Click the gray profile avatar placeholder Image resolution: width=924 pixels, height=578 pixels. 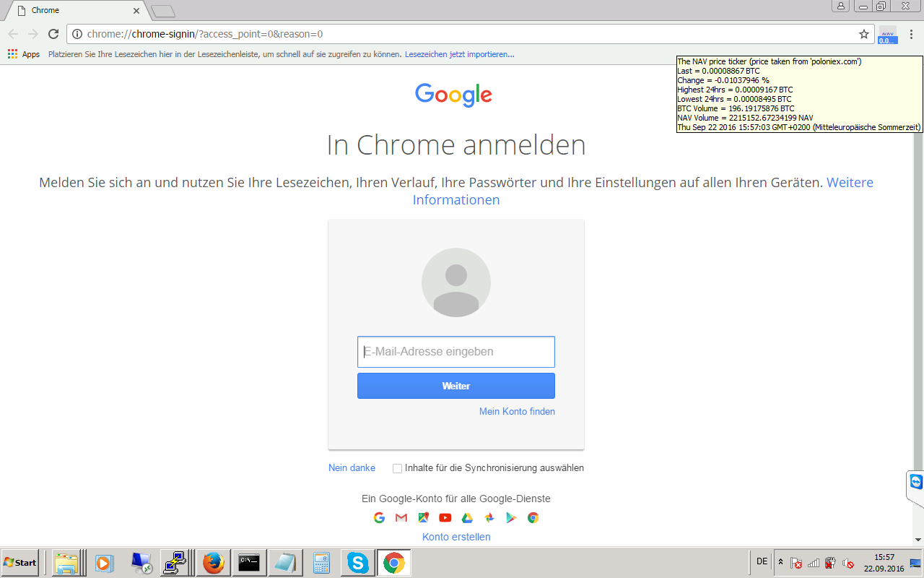pyautogui.click(x=456, y=282)
